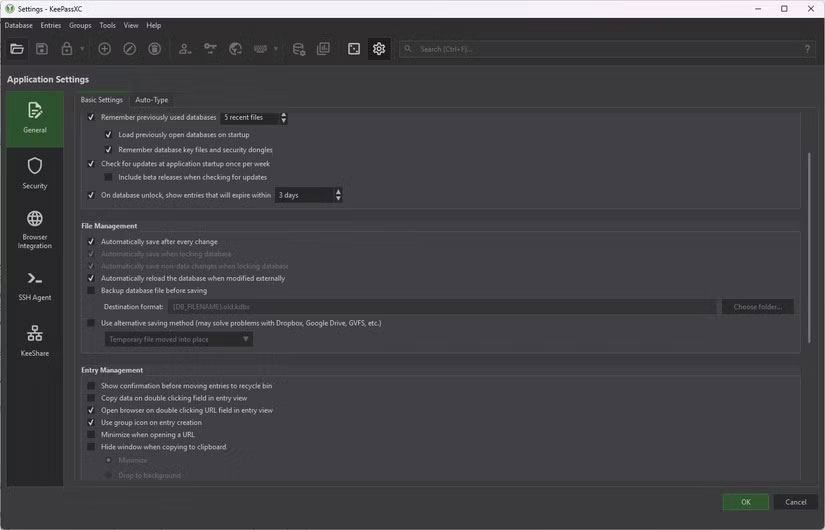Click the Open Database folder icon

17,49
